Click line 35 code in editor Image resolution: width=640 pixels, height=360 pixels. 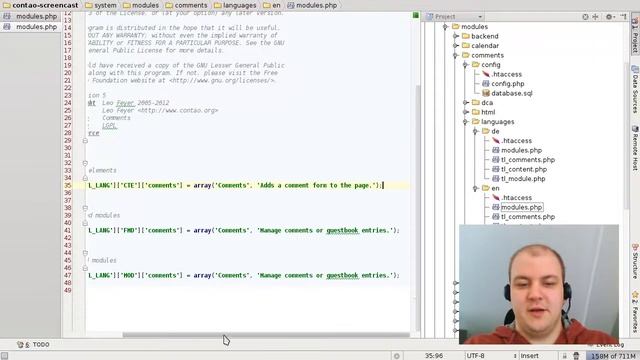(x=236, y=185)
